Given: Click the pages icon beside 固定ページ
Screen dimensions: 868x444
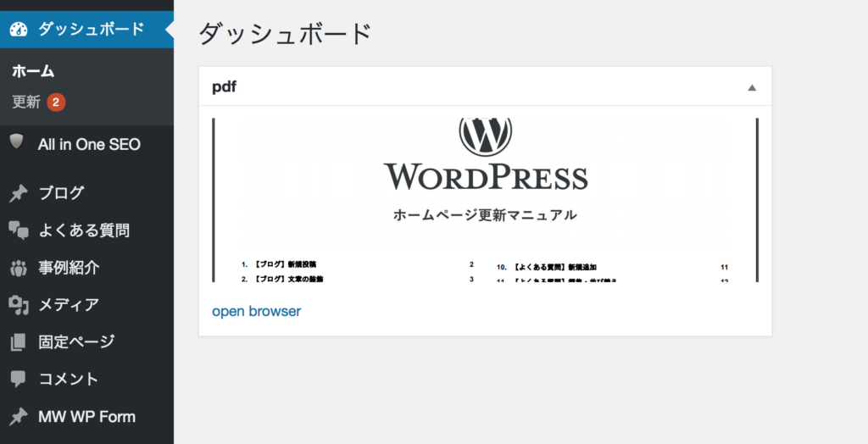Looking at the screenshot, I should click(x=19, y=342).
